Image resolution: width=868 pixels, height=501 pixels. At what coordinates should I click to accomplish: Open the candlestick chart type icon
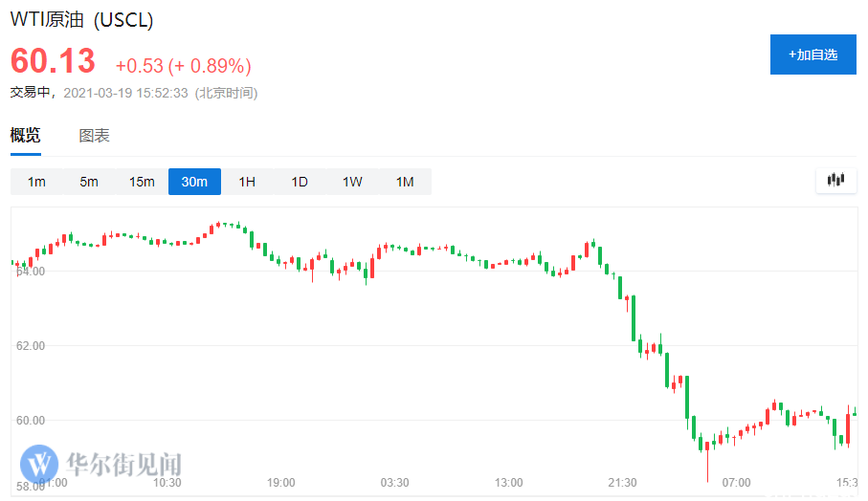(x=835, y=180)
